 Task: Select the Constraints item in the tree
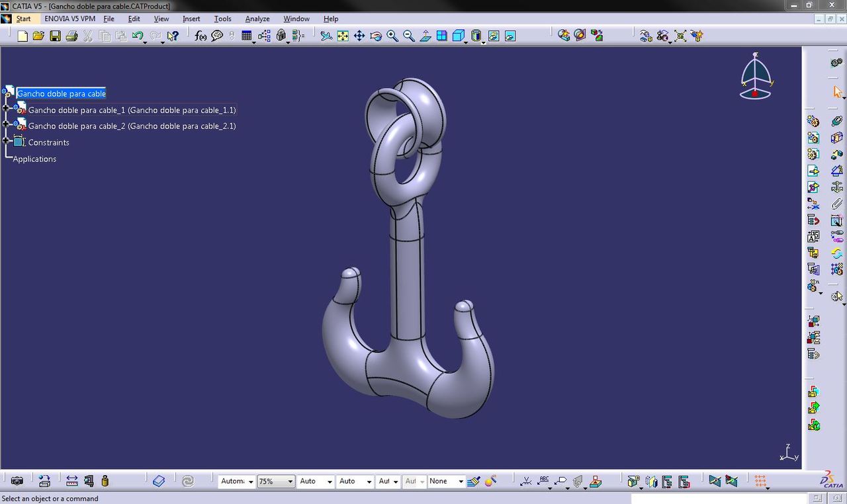(48, 142)
